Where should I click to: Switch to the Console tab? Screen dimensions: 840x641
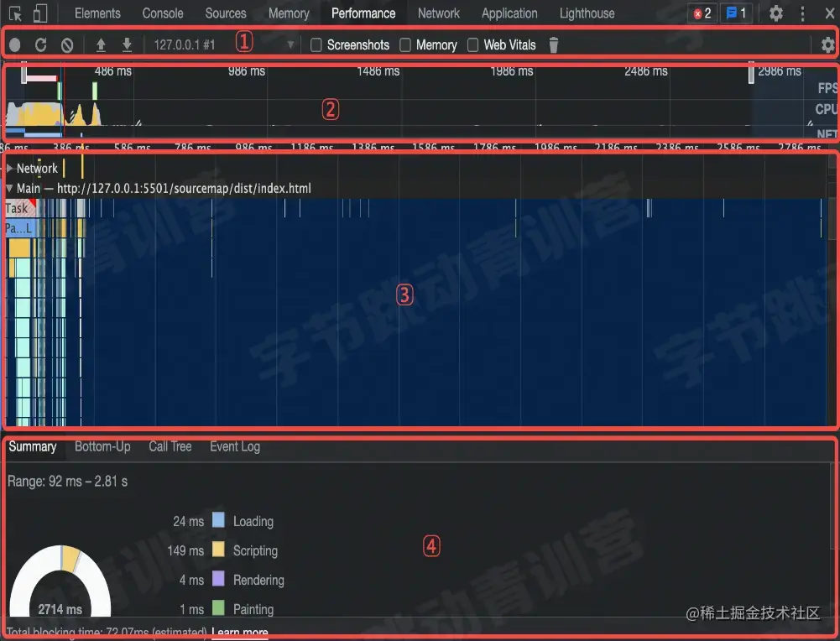pyautogui.click(x=163, y=13)
